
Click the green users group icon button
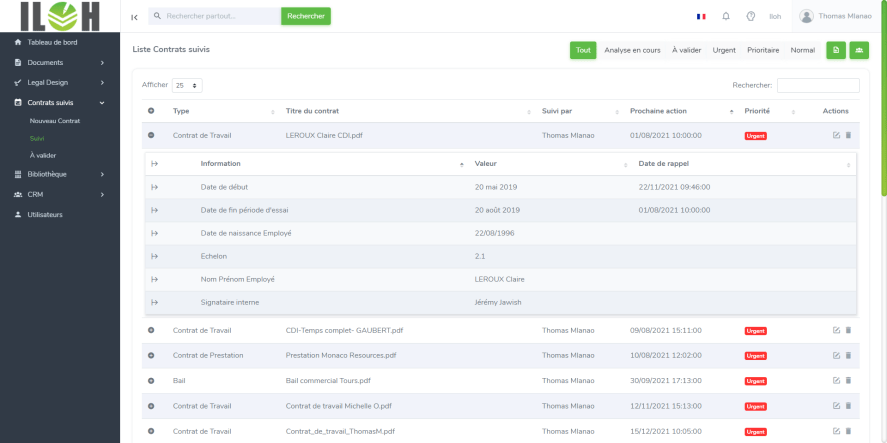point(859,50)
